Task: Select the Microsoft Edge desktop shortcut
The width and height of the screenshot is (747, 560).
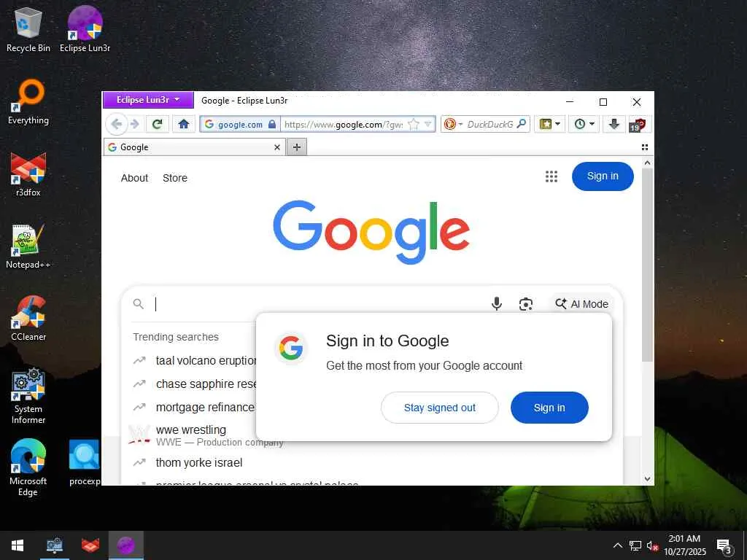Action: click(x=28, y=467)
